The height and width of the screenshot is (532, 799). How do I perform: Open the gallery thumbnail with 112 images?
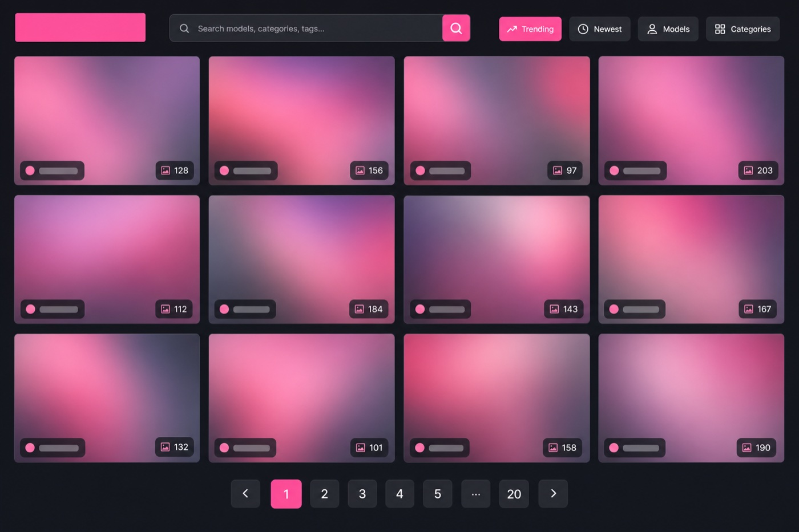tap(107, 259)
